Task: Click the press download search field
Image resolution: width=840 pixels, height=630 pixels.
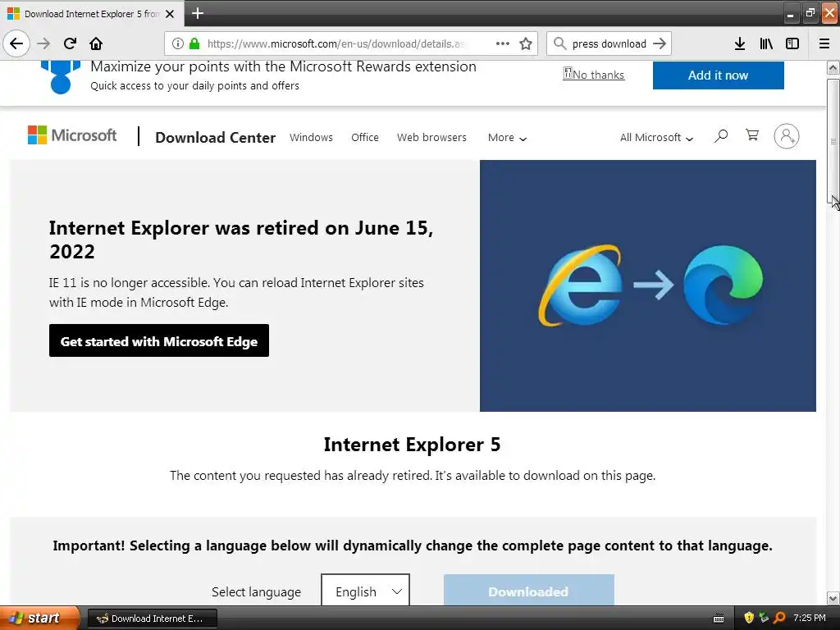Action: tap(609, 43)
